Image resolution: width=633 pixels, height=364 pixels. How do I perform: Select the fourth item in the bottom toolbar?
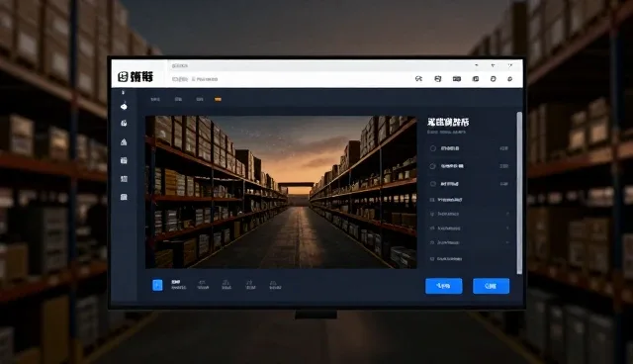click(x=226, y=285)
